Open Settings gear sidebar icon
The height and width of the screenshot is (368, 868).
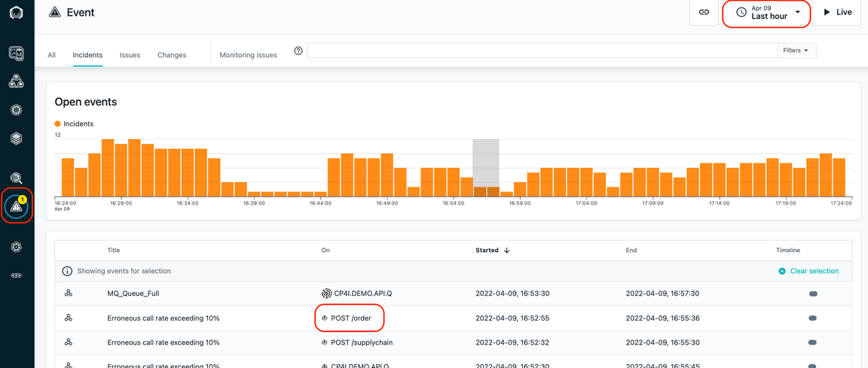pyautogui.click(x=17, y=247)
